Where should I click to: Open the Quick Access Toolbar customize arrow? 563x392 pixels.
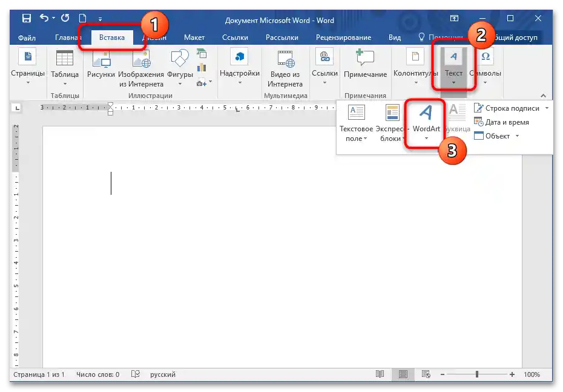click(x=100, y=19)
